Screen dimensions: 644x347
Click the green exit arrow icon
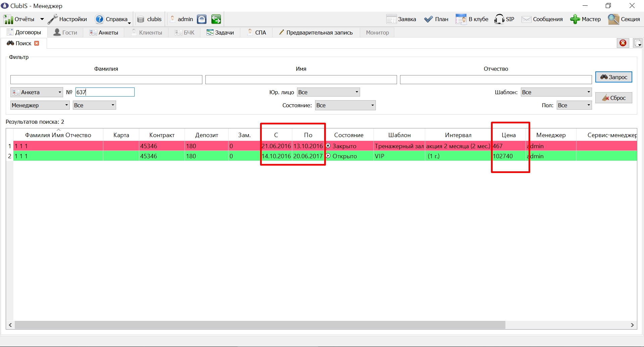click(x=216, y=19)
